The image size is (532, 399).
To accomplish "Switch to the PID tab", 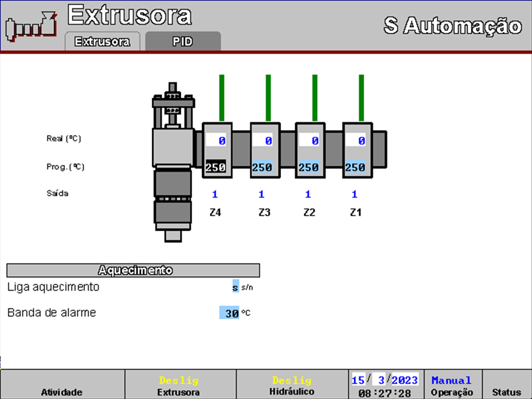I will pyautogui.click(x=183, y=42).
